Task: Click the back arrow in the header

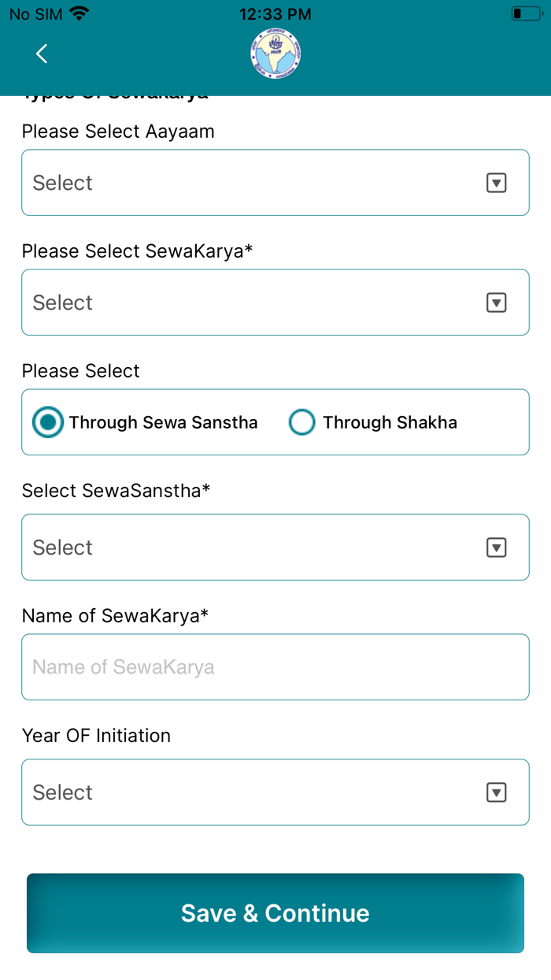Action: click(41, 54)
